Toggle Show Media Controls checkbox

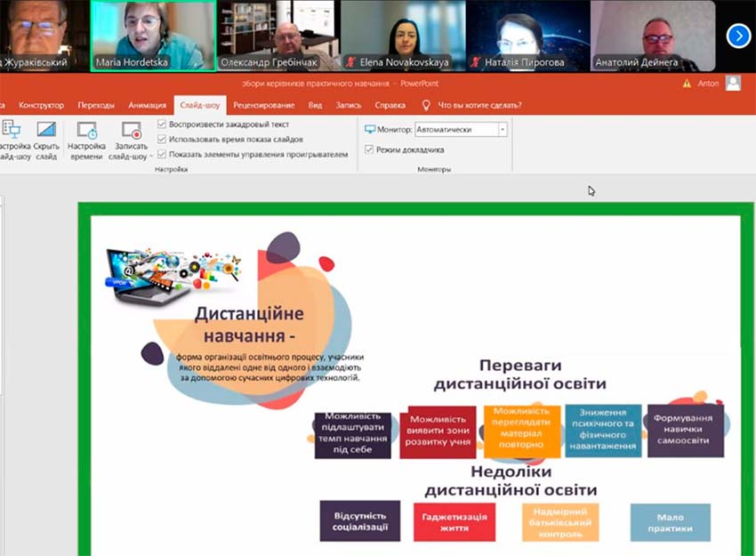click(161, 154)
